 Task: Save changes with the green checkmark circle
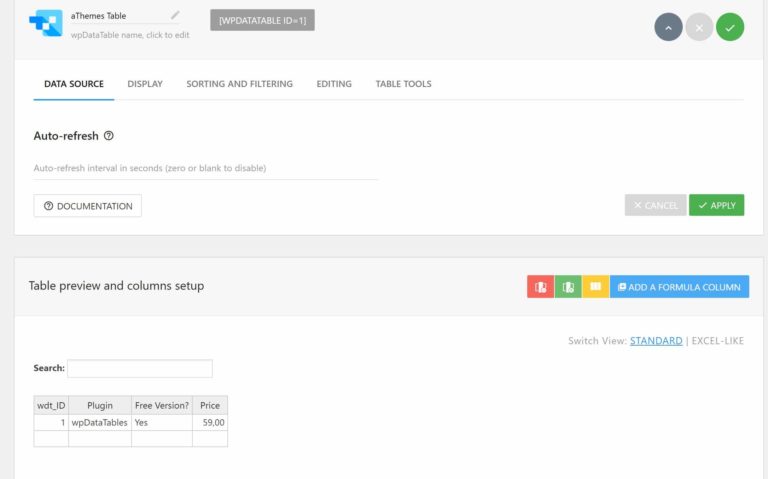point(730,27)
